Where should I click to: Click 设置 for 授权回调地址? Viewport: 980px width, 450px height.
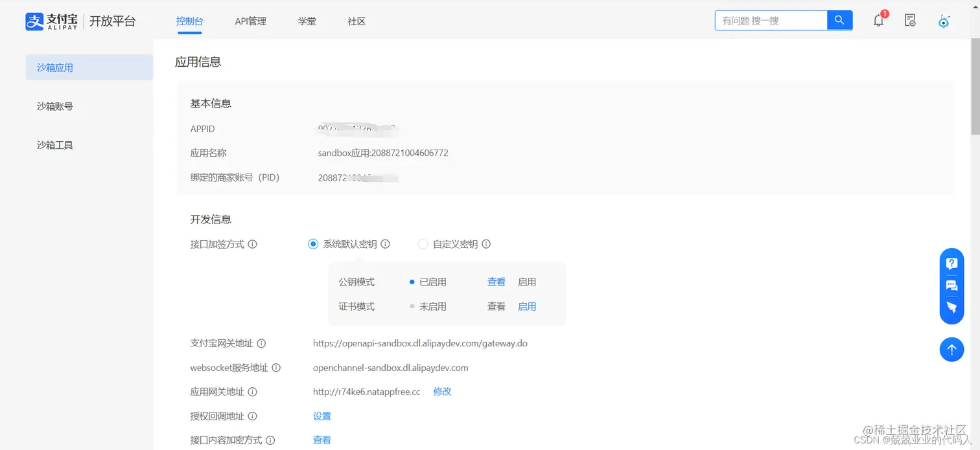[322, 416]
